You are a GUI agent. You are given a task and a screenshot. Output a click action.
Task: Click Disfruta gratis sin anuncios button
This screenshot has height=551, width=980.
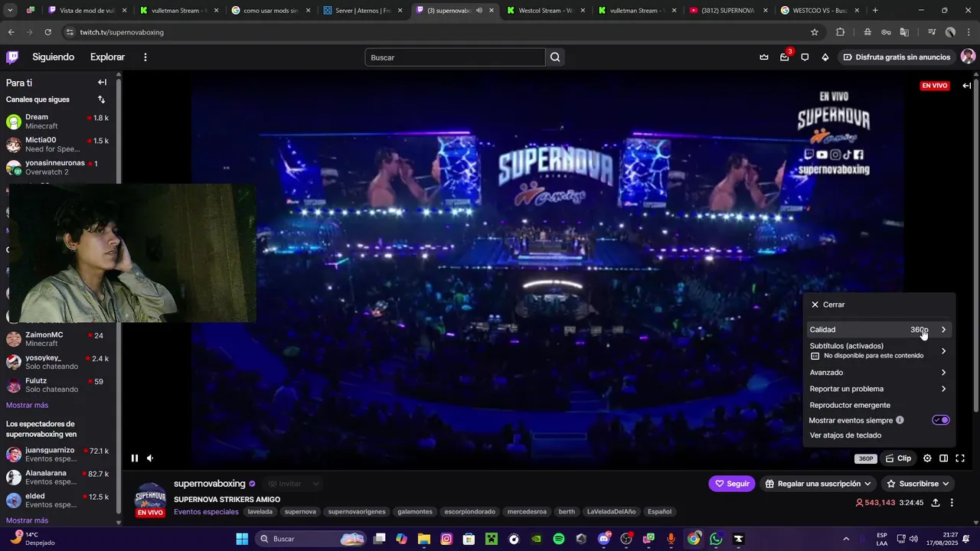[x=897, y=57]
